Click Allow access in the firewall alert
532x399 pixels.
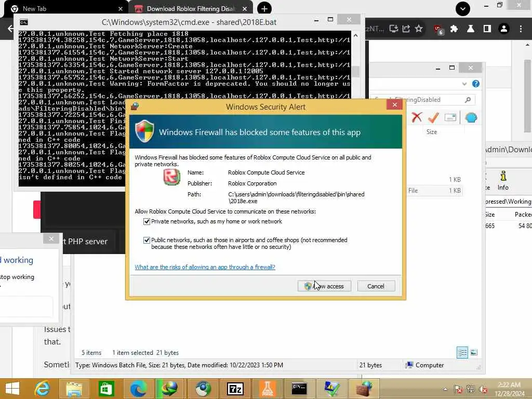(x=324, y=286)
